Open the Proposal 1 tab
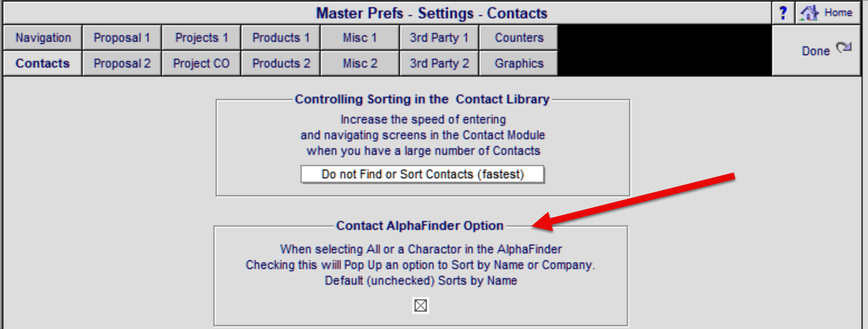The height and width of the screenshot is (329, 868). [122, 38]
